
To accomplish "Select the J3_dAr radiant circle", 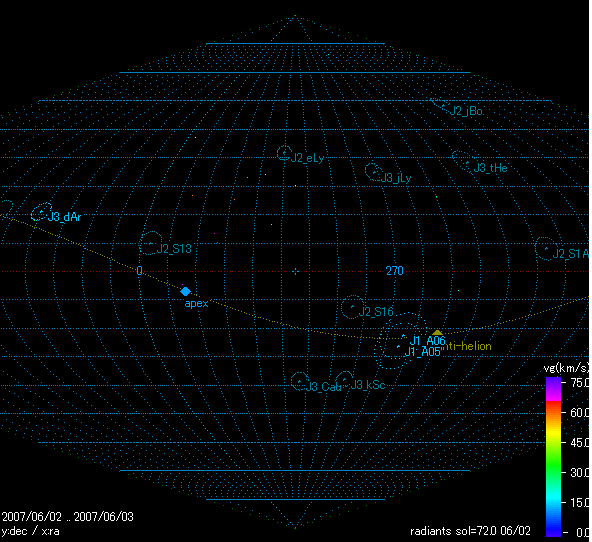I will coord(41,212).
